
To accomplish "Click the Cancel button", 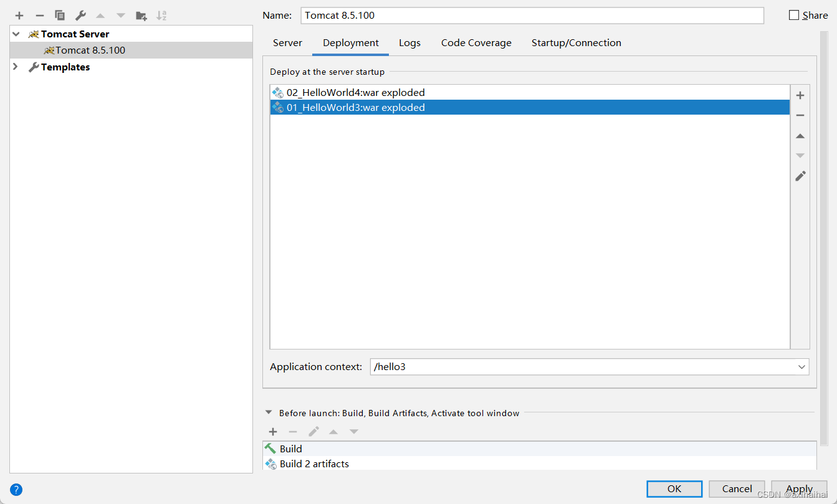I will (x=737, y=489).
